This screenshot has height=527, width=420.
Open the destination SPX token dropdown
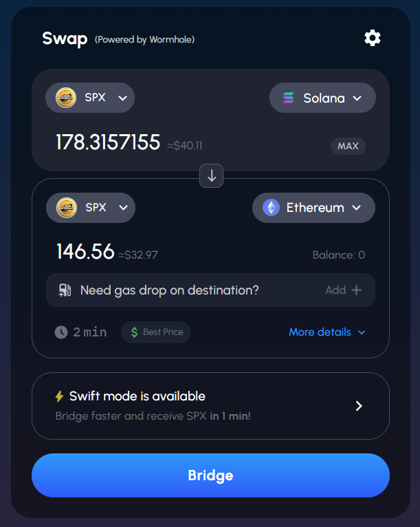point(91,207)
